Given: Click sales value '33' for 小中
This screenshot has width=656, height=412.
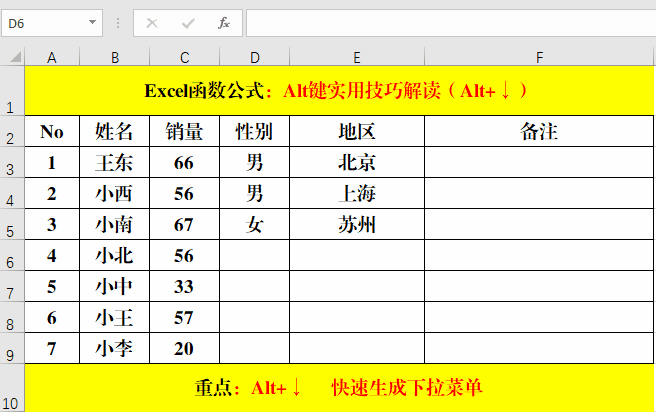Looking at the screenshot, I should tap(184, 286).
